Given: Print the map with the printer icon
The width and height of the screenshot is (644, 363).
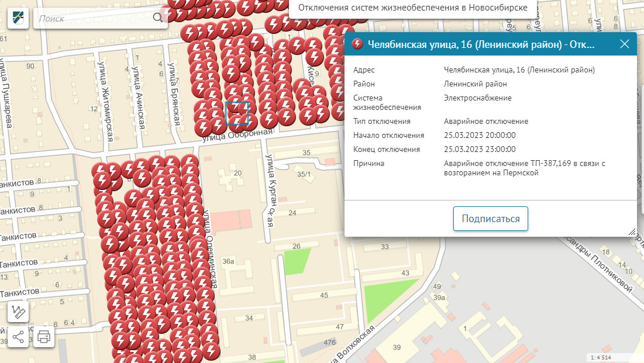Looking at the screenshot, I should click(44, 337).
